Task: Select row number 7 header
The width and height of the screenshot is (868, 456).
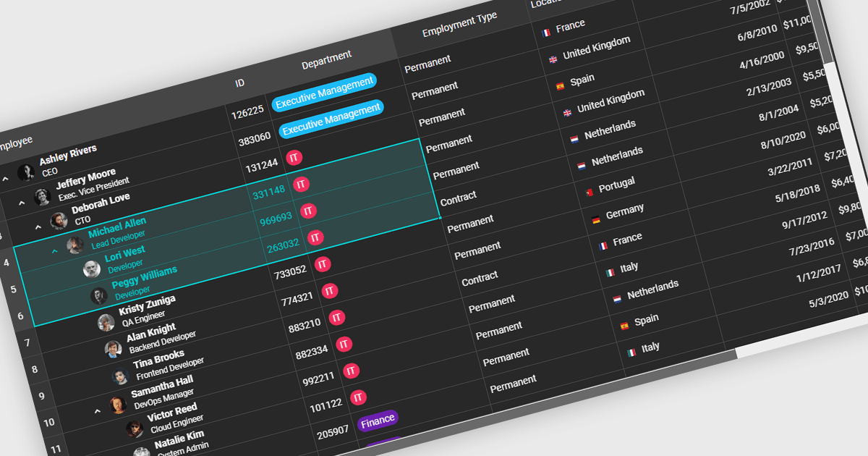Action: pyautogui.click(x=27, y=342)
